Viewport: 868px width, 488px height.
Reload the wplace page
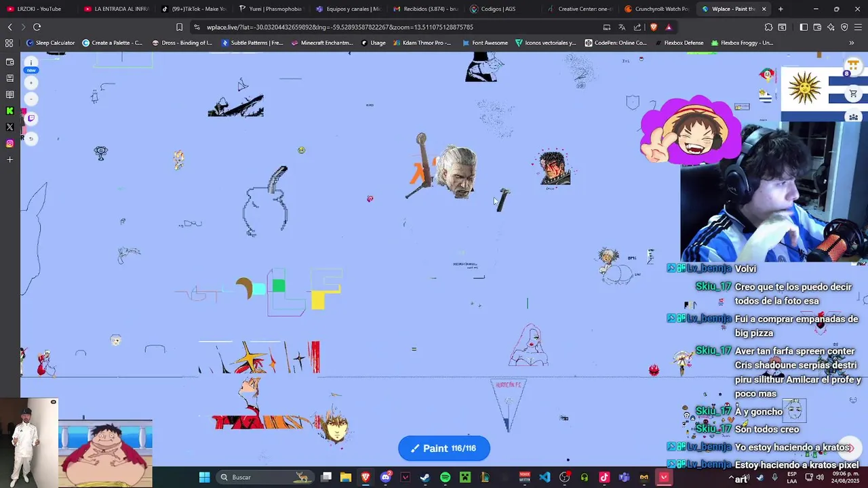coord(37,27)
